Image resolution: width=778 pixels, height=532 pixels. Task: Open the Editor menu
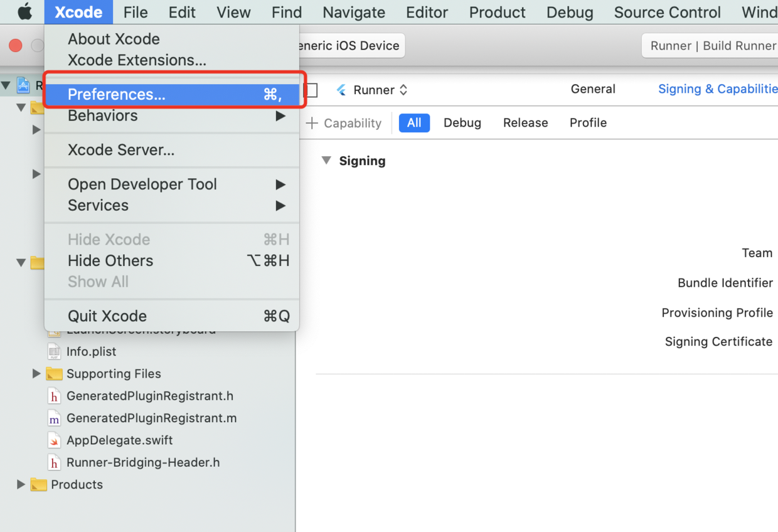(x=427, y=12)
